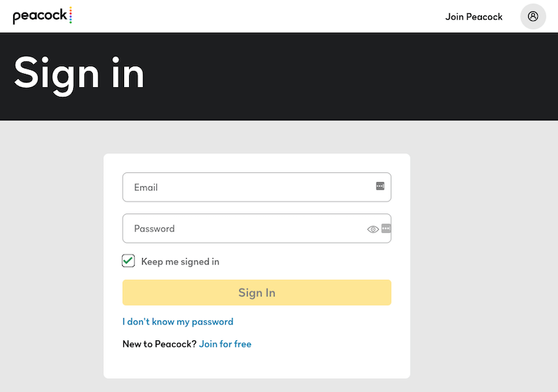
Task: Click the 'Password' placeholder label
Action: click(154, 228)
